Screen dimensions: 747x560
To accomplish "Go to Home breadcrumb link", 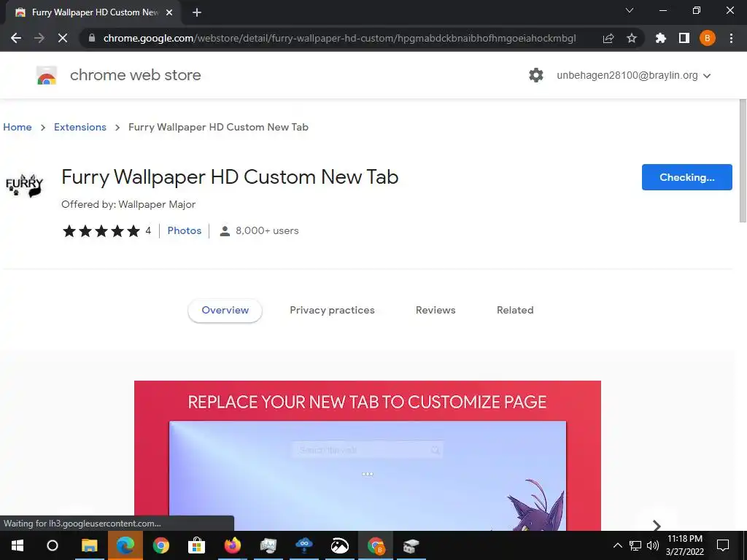I will pos(18,127).
